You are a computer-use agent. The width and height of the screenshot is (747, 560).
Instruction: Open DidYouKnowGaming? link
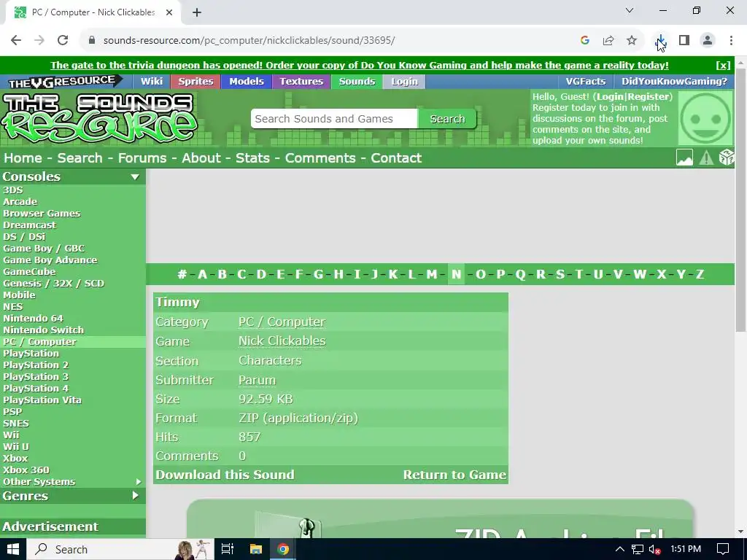click(x=674, y=82)
